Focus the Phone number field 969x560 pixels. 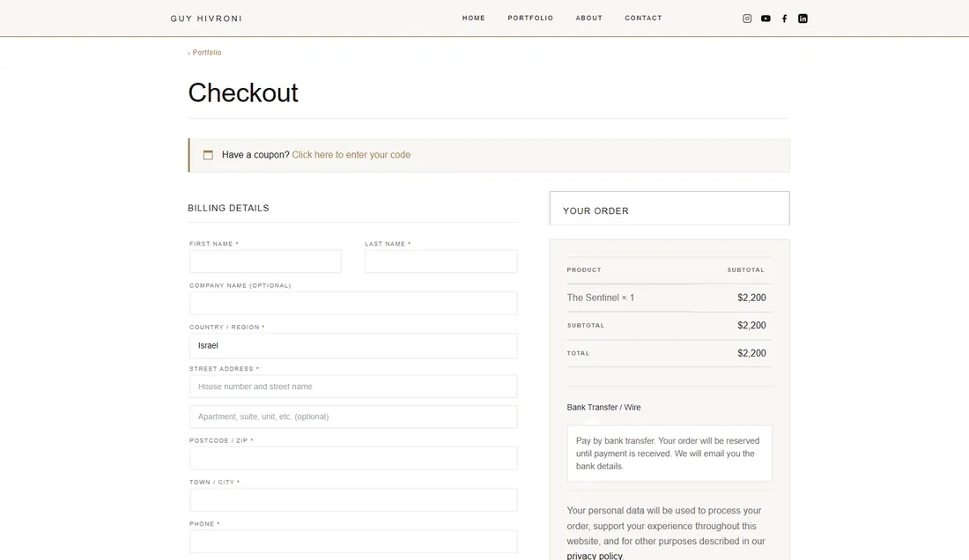[x=353, y=542]
